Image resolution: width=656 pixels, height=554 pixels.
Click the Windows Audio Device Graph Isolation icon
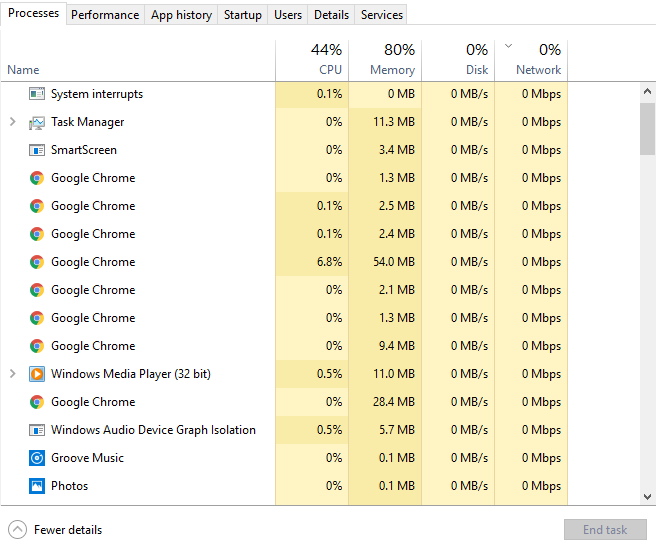37,430
